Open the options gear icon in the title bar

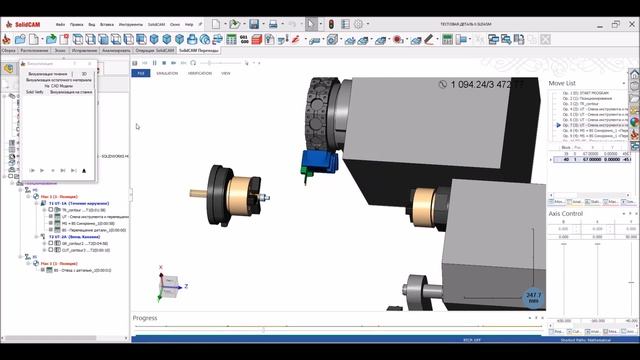358,24
